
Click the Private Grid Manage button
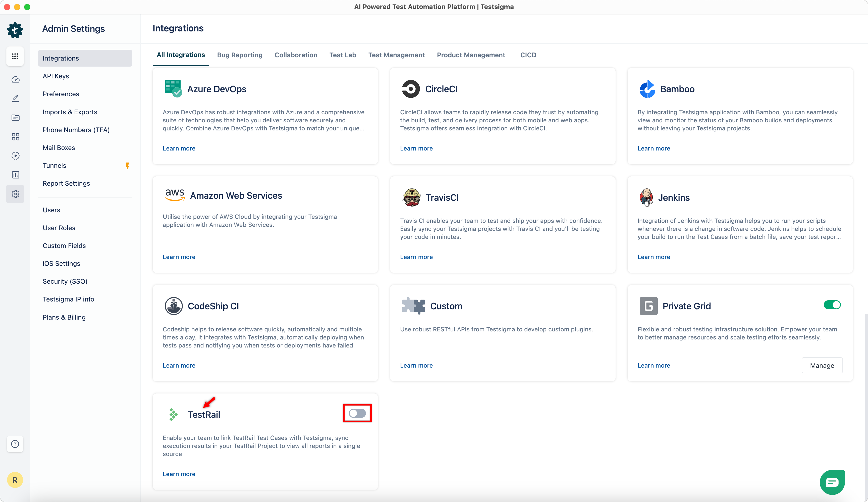coord(822,366)
